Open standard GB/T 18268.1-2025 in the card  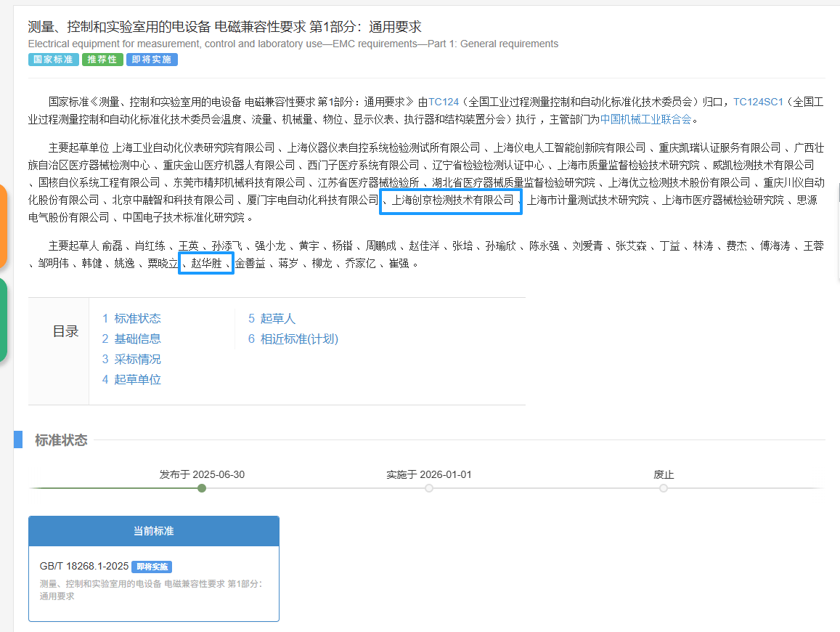84,567
